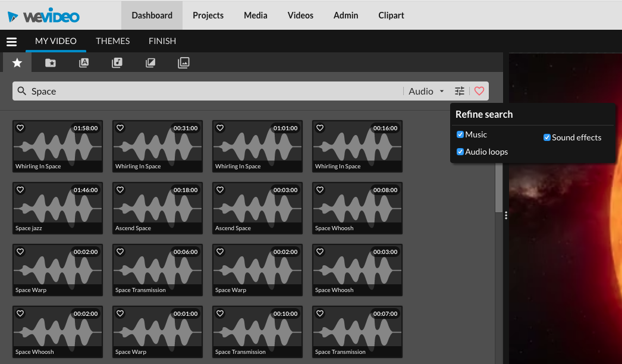Favorite the 00:18:00 Ascend Space clip
This screenshot has width=622, height=364.
click(x=120, y=190)
